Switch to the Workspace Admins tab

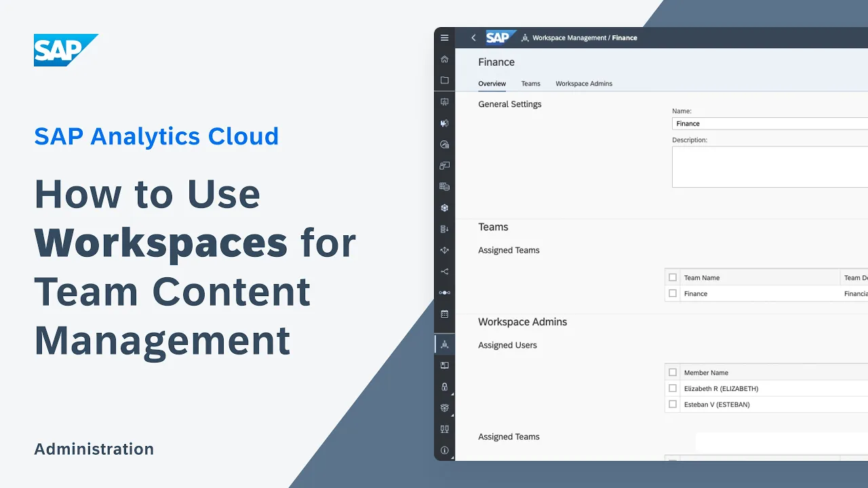pos(584,83)
